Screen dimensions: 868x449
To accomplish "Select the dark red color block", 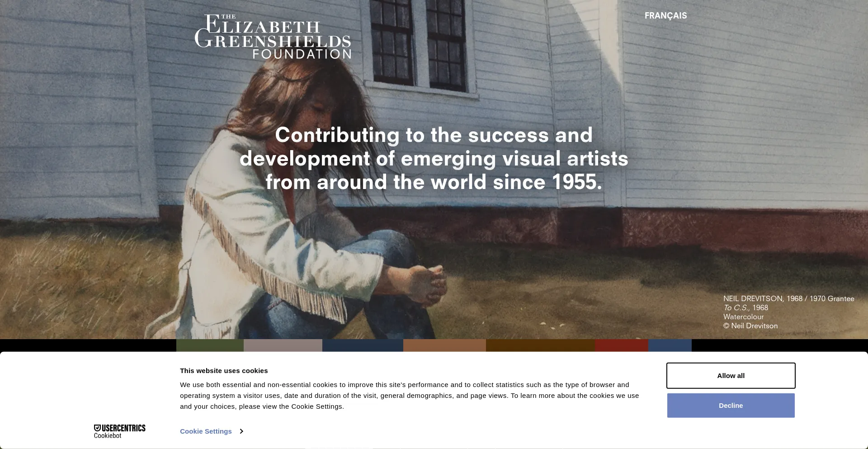I will click(622, 345).
